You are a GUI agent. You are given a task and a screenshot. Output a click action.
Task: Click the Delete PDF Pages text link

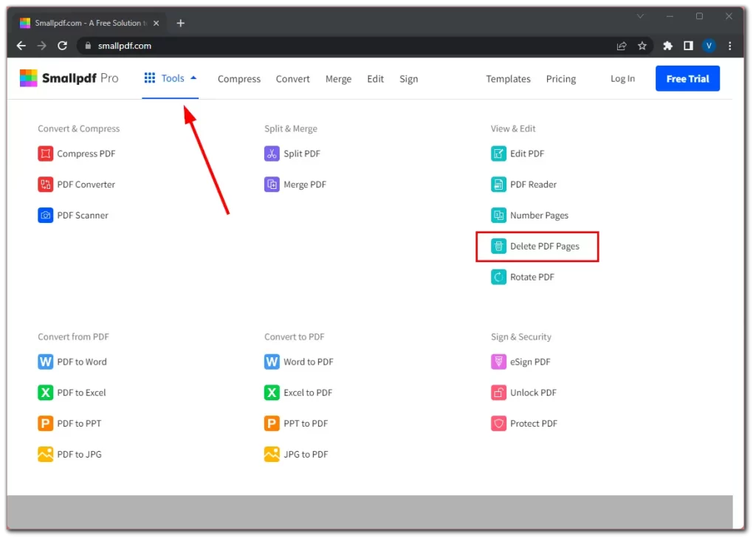545,246
